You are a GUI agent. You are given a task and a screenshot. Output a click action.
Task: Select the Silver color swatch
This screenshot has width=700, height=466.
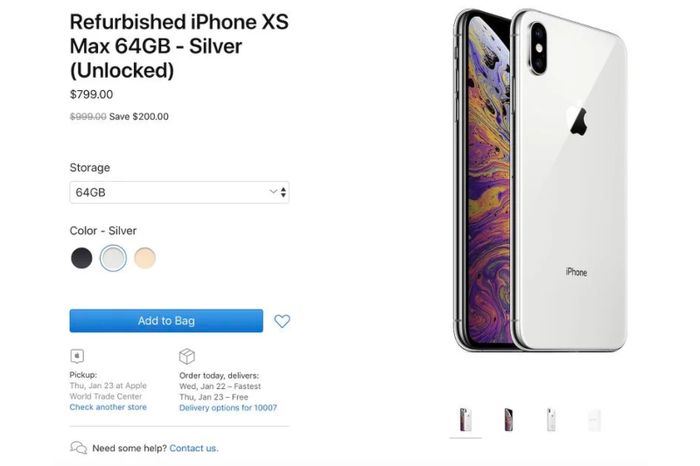[113, 258]
